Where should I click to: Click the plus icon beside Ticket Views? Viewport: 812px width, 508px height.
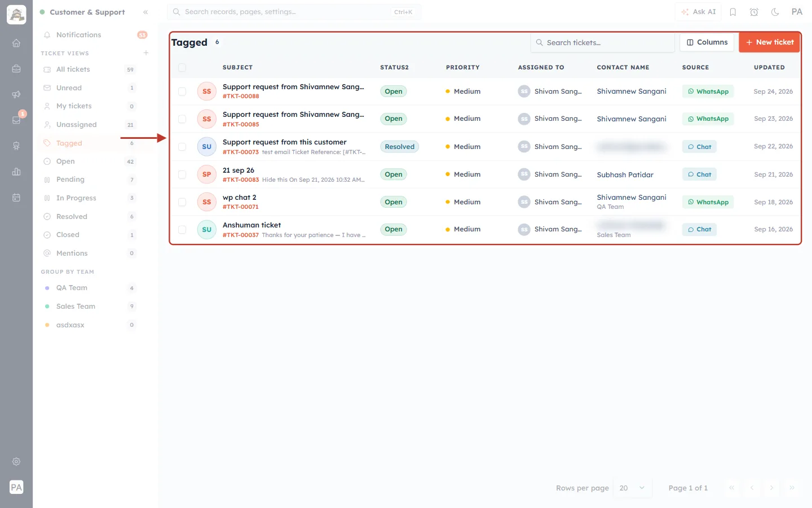[146, 53]
